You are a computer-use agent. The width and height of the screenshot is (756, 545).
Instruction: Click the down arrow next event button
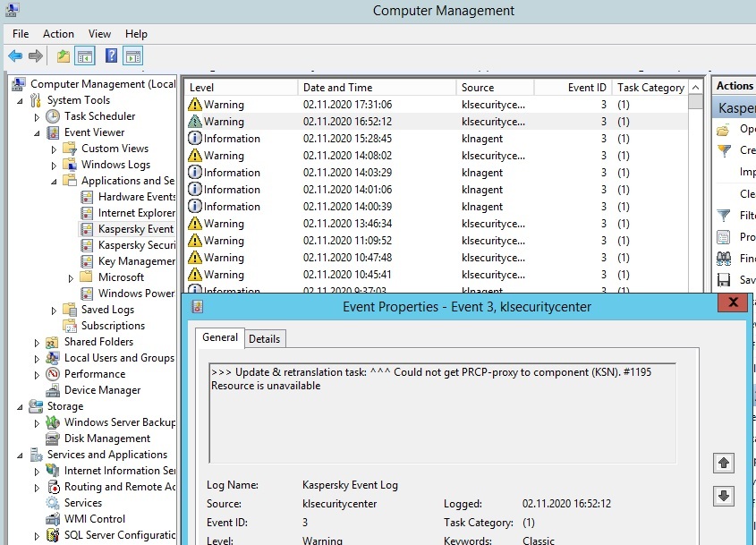[x=724, y=495]
